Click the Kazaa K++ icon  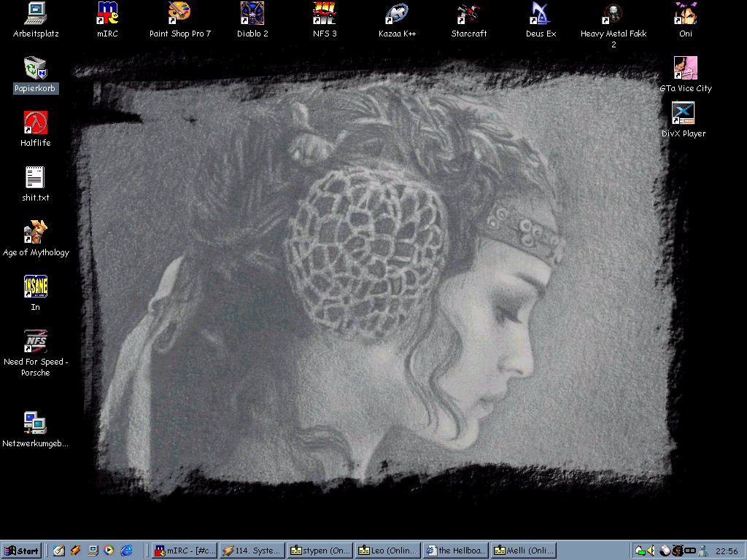click(397, 19)
